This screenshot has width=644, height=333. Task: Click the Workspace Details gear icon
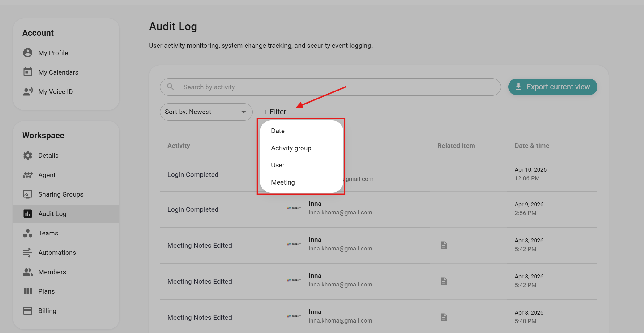(28, 156)
